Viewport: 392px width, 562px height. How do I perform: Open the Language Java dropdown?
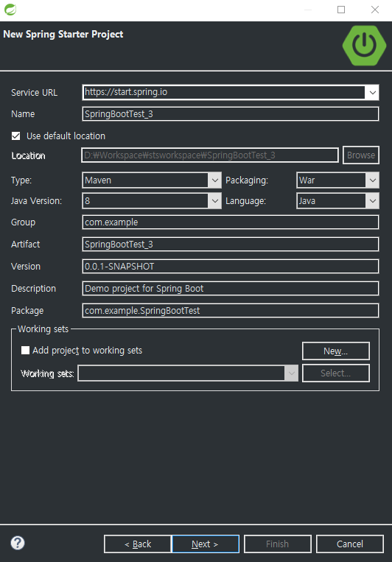point(337,201)
